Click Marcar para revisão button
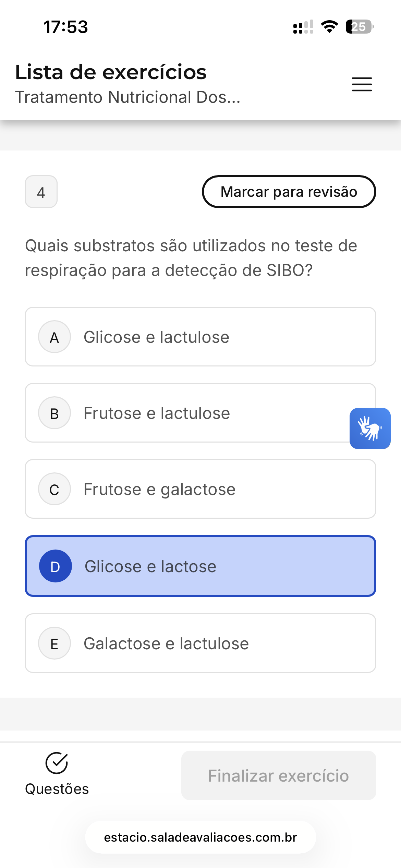Image resolution: width=401 pixels, height=868 pixels. (x=289, y=192)
